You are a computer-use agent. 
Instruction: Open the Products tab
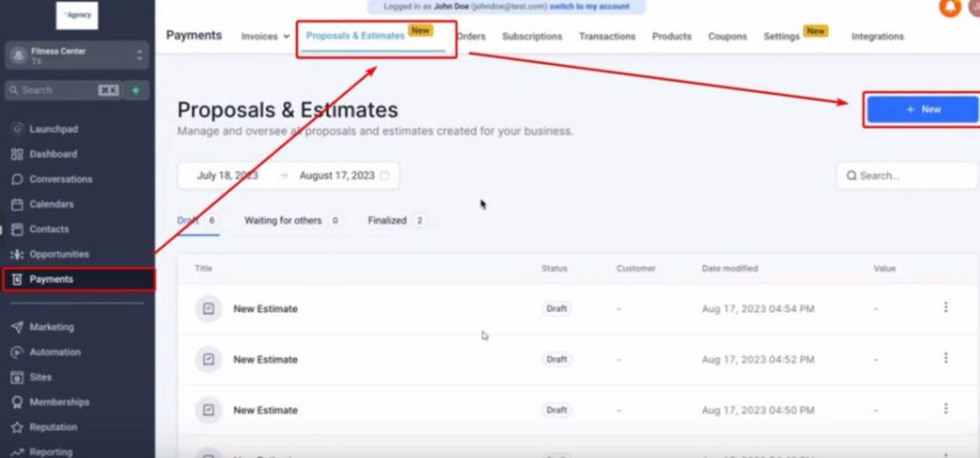(x=672, y=36)
